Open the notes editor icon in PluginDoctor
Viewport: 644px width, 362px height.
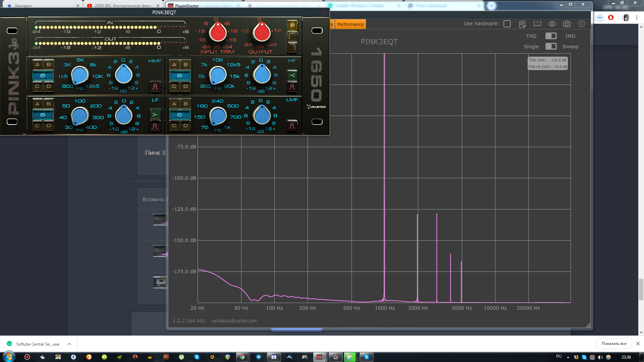(x=522, y=24)
